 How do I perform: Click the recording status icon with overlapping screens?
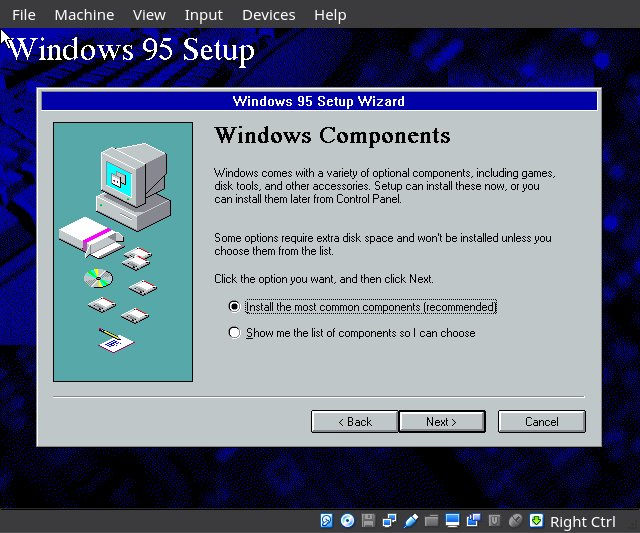pyautogui.click(x=473, y=521)
